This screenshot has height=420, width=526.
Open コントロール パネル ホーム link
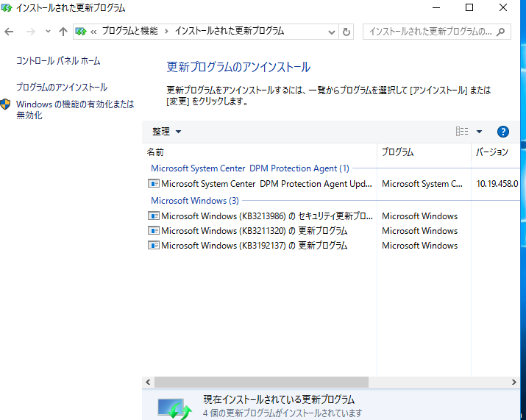58,61
